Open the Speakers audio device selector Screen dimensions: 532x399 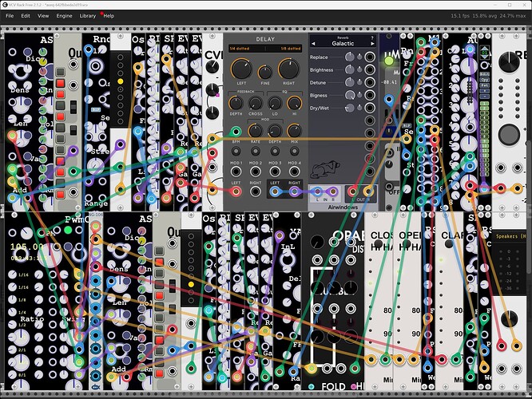[x=510, y=236]
